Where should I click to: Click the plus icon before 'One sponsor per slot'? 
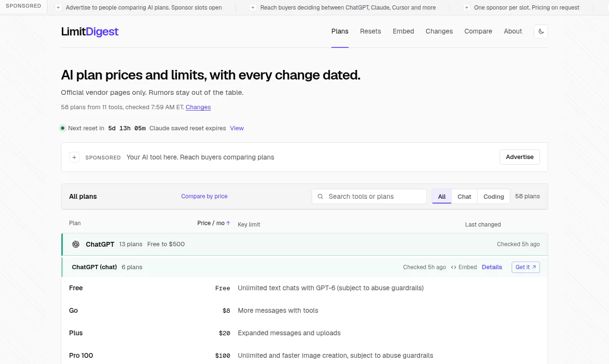click(x=467, y=8)
